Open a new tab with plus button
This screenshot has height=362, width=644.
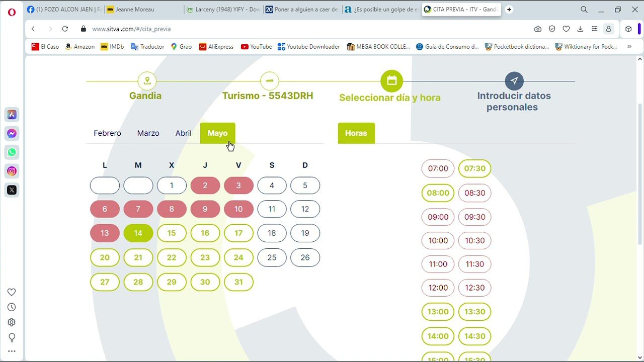click(509, 10)
